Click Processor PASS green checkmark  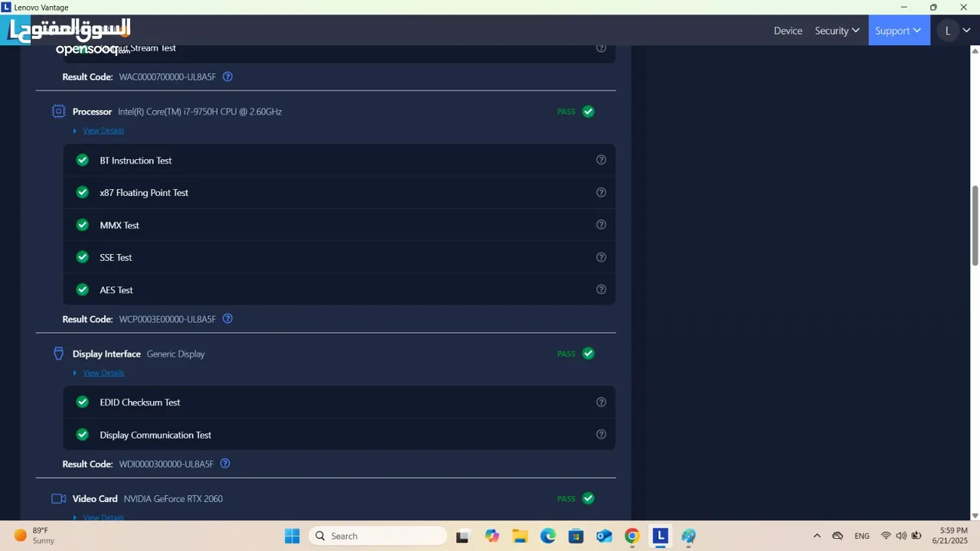click(588, 111)
